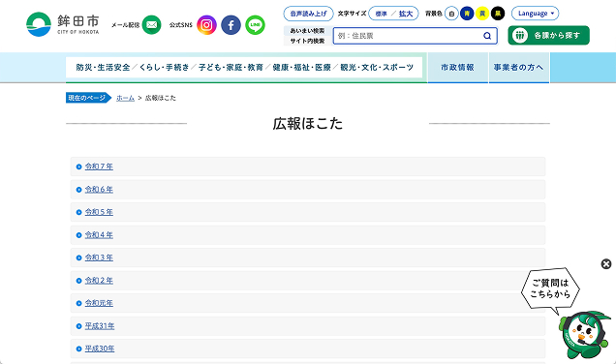This screenshot has height=364, width=616.
Task: Open the 防災・生活安全 menu
Action: click(x=103, y=68)
